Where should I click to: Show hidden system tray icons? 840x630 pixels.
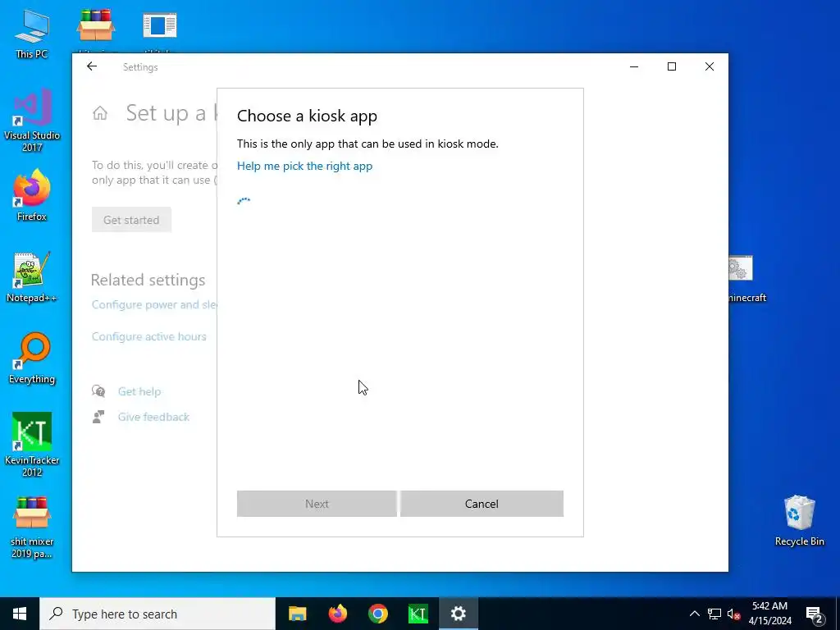694,614
